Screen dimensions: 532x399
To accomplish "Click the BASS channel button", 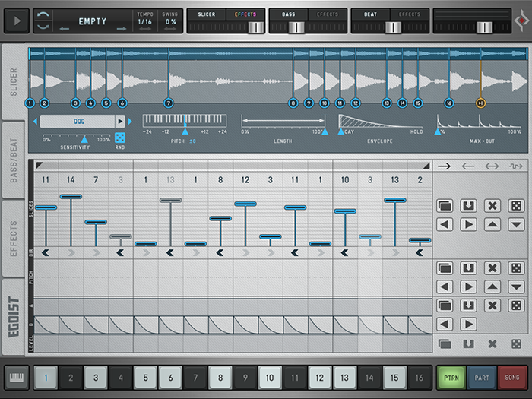I will coord(288,14).
